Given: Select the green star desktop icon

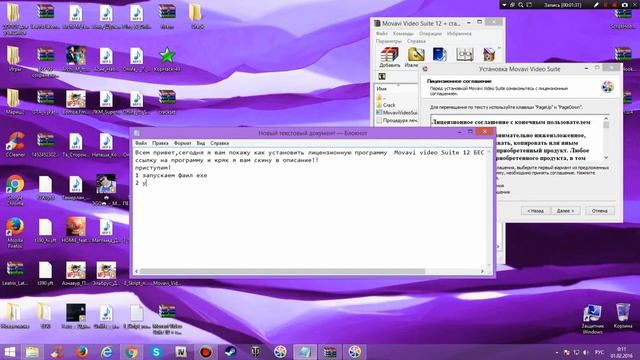Looking at the screenshot, I should pyautogui.click(x=167, y=56).
